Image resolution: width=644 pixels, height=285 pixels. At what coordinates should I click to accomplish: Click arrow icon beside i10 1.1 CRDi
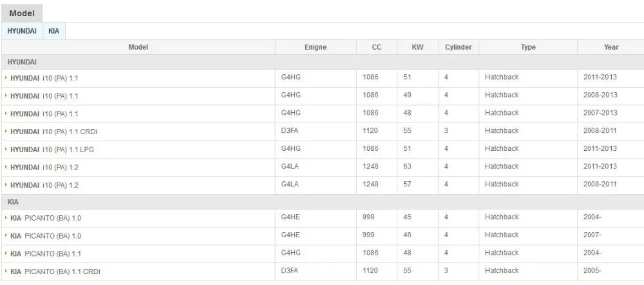tap(6, 132)
